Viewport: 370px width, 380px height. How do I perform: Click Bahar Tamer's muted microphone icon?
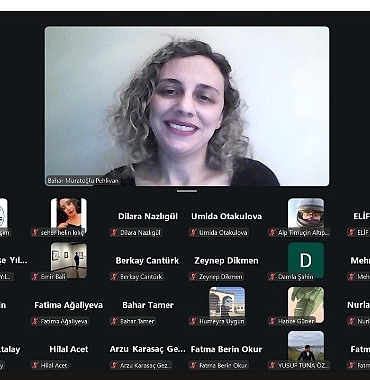pyautogui.click(x=114, y=321)
